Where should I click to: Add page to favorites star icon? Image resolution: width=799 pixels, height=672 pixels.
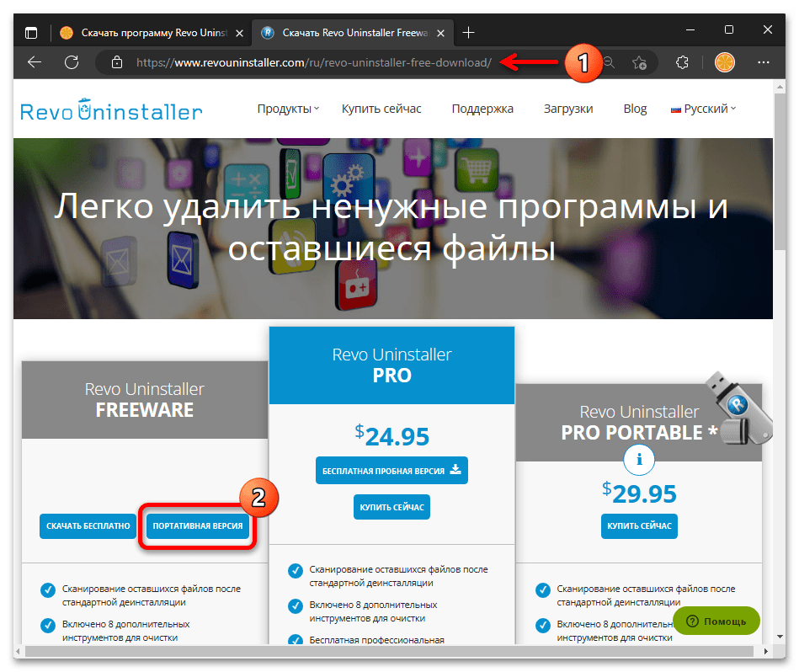click(639, 62)
